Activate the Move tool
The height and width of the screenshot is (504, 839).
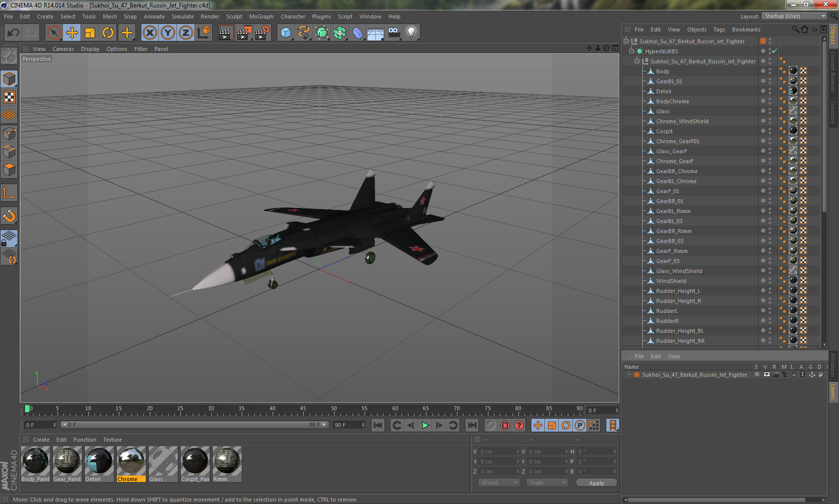pos(72,33)
